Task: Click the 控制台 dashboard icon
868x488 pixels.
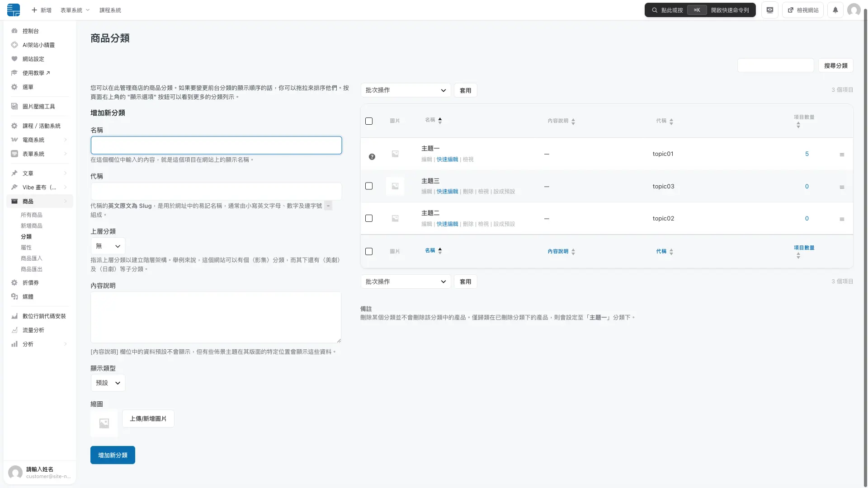Action: coord(14,31)
